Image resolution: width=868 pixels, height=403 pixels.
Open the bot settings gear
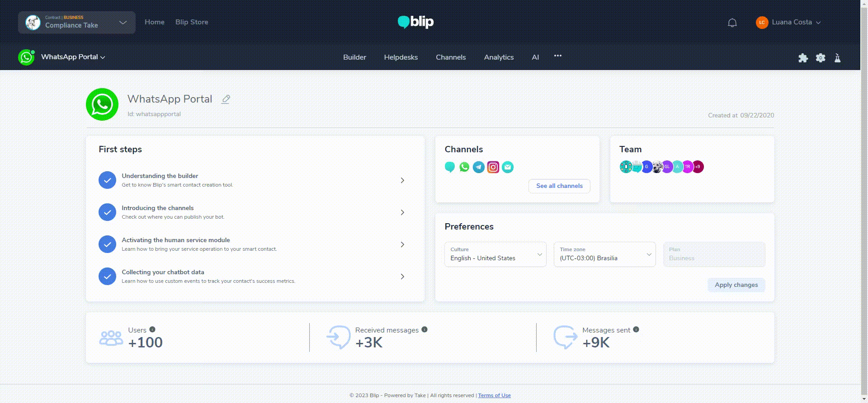(821, 58)
